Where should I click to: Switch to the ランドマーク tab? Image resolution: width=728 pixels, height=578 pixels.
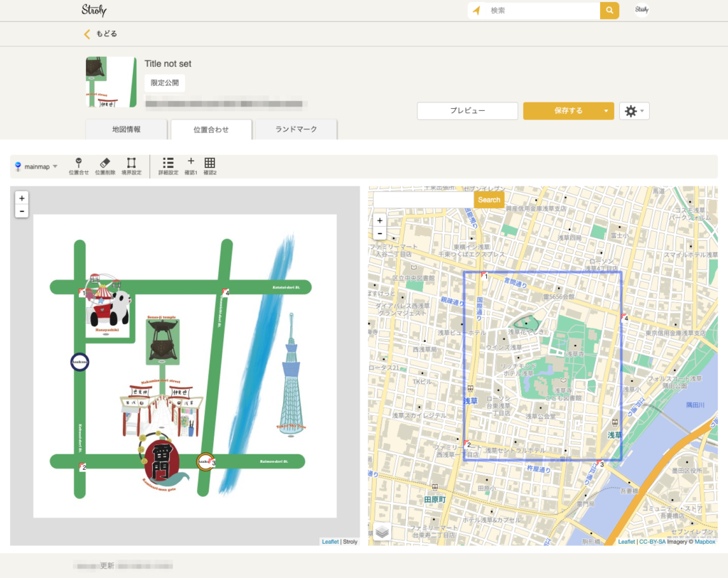click(x=296, y=129)
